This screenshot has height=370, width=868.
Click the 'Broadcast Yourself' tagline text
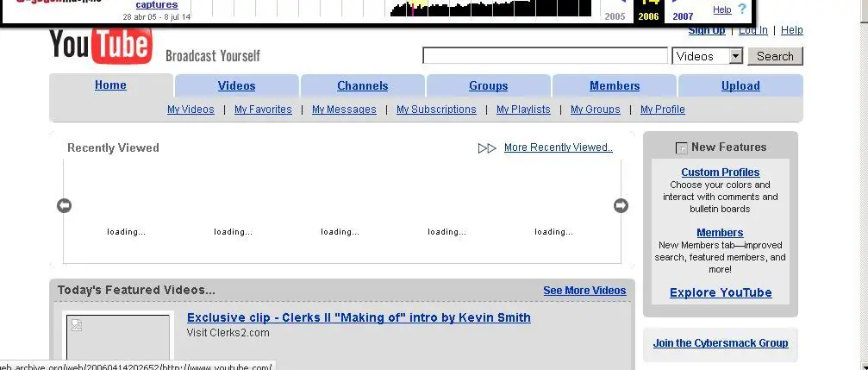(213, 56)
